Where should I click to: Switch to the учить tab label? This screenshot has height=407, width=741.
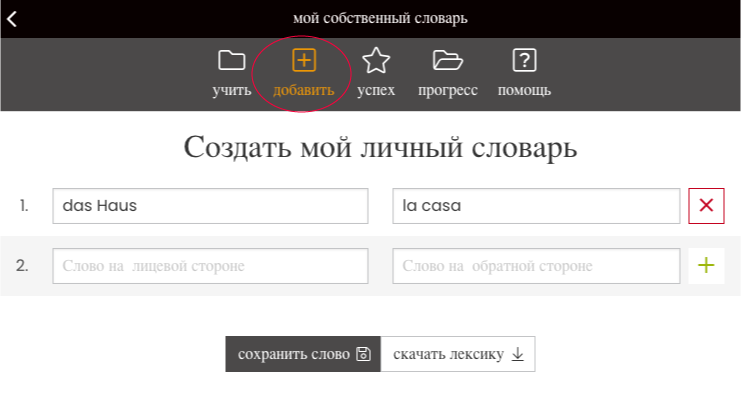pyautogui.click(x=232, y=90)
